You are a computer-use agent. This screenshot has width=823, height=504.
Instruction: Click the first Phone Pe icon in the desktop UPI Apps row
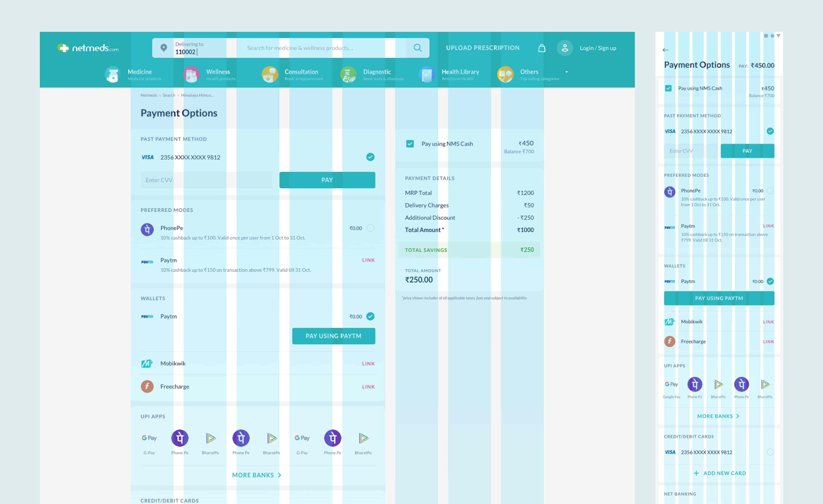pos(180,438)
